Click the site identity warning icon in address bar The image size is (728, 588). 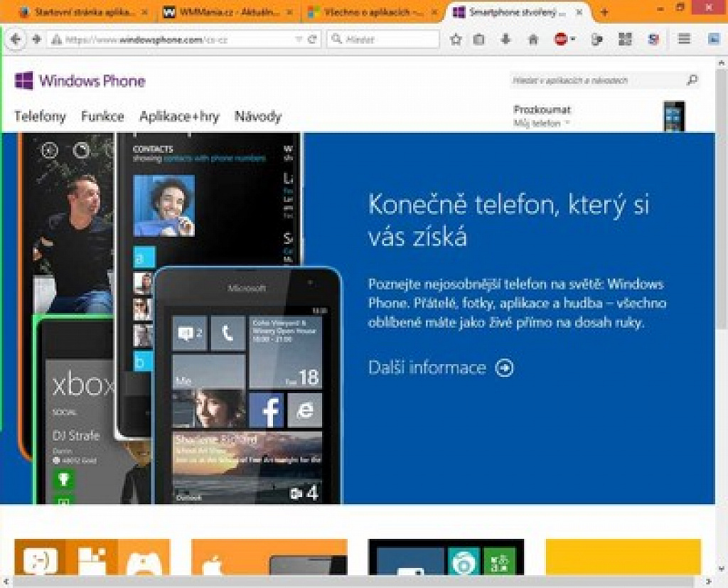[57, 40]
